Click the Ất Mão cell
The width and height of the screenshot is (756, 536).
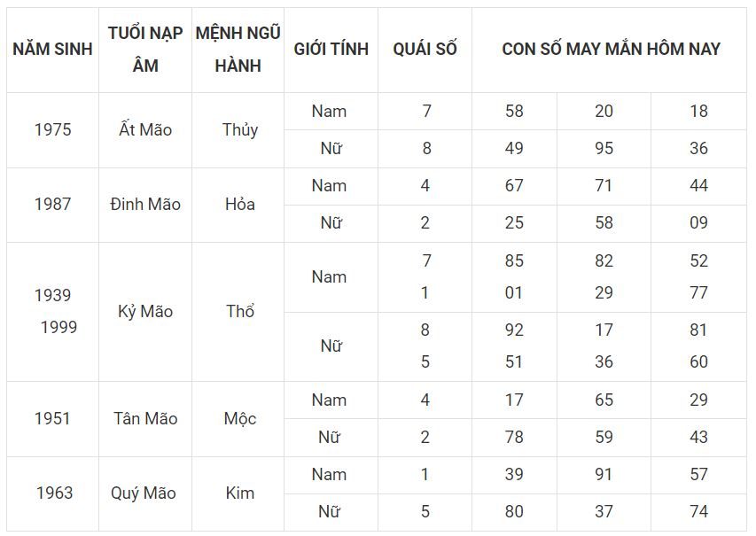[145, 130]
